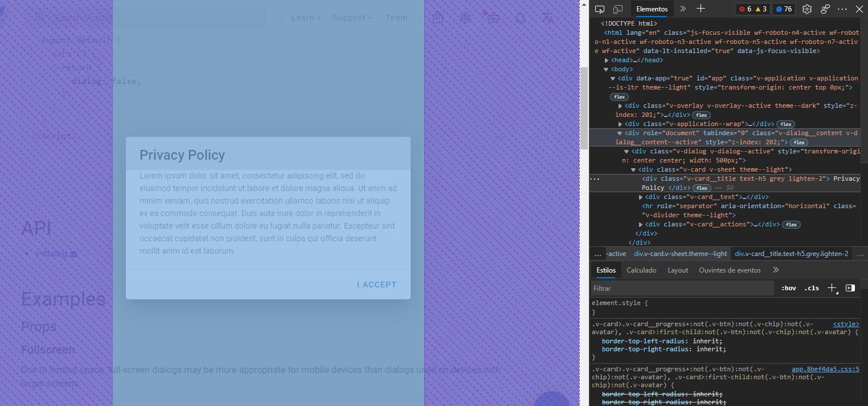Show more style pane tabs chevron
The width and height of the screenshot is (868, 406).
tap(775, 270)
